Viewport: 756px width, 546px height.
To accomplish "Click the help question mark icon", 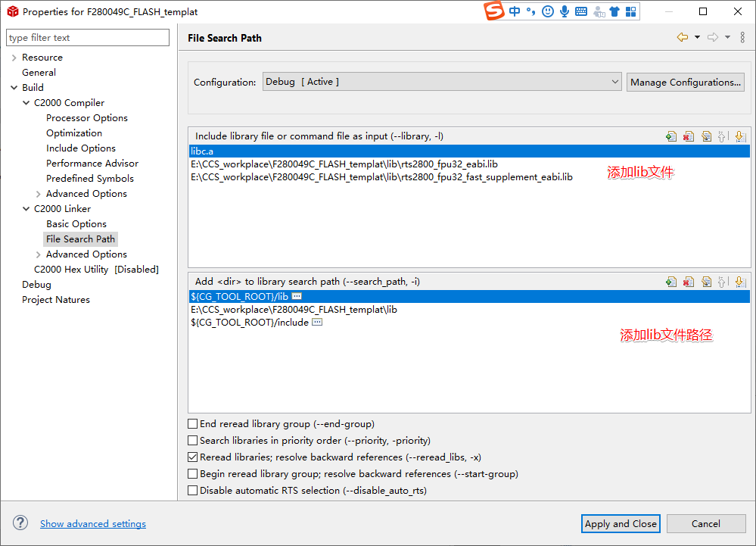I will pos(20,523).
